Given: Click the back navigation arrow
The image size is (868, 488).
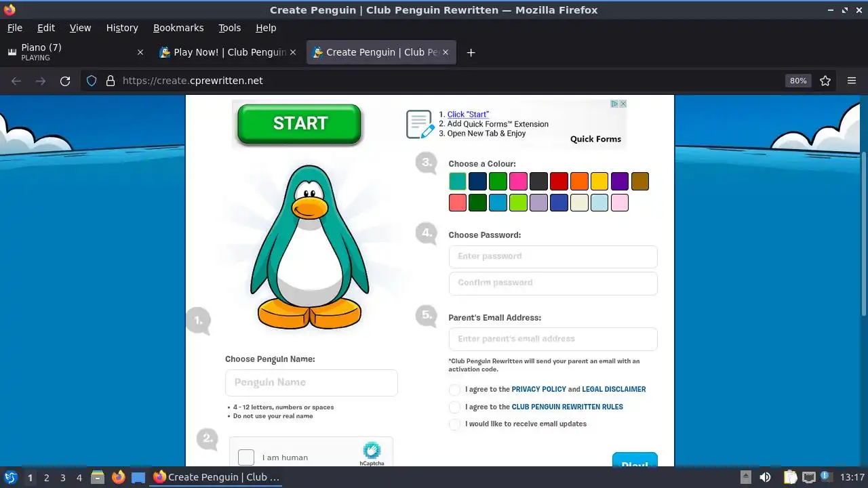Looking at the screenshot, I should tap(16, 81).
